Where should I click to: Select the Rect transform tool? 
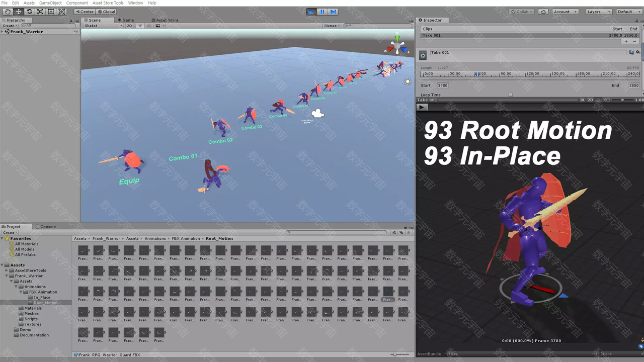pyautogui.click(x=51, y=12)
